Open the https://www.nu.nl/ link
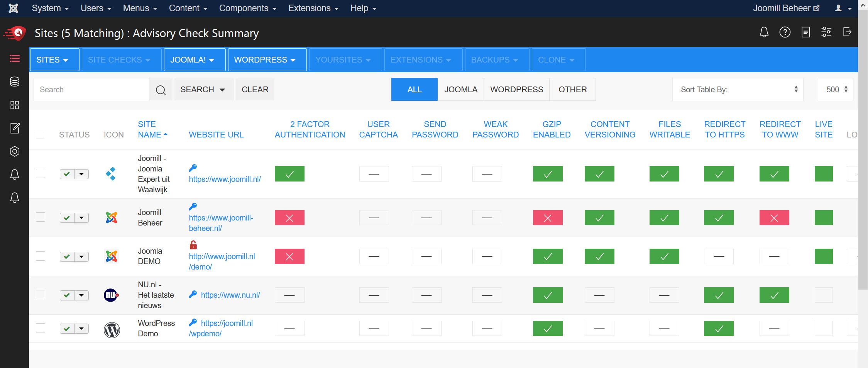868x368 pixels. coord(230,295)
